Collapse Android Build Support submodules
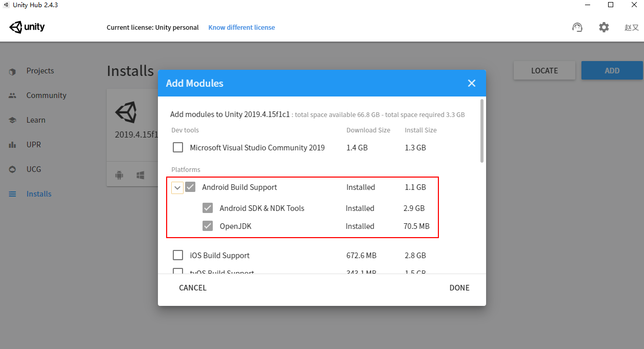 point(177,188)
